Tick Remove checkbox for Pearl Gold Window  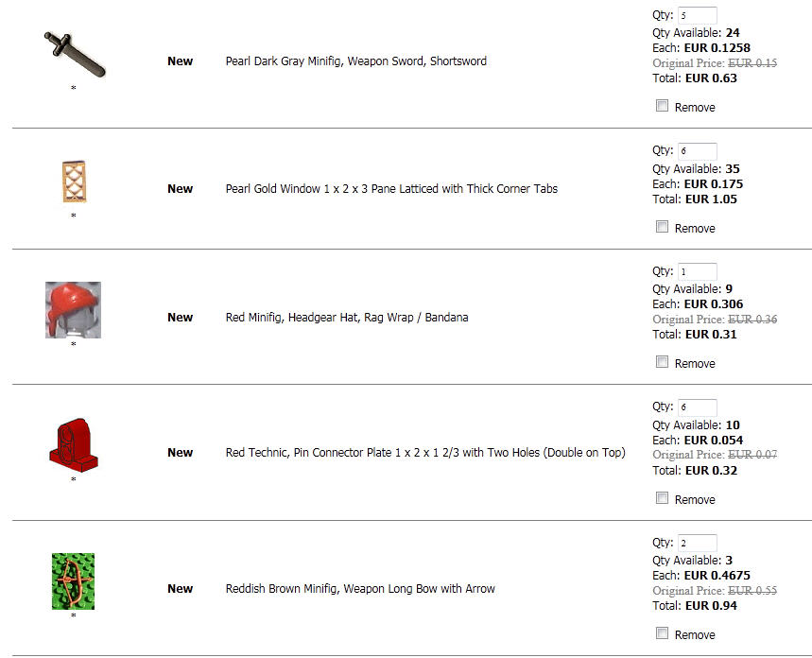point(663,227)
